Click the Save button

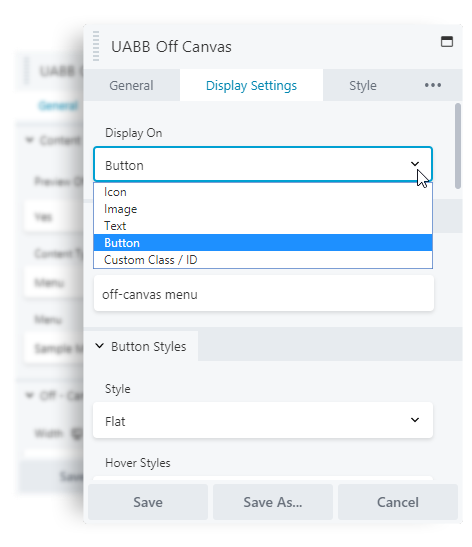click(x=148, y=502)
